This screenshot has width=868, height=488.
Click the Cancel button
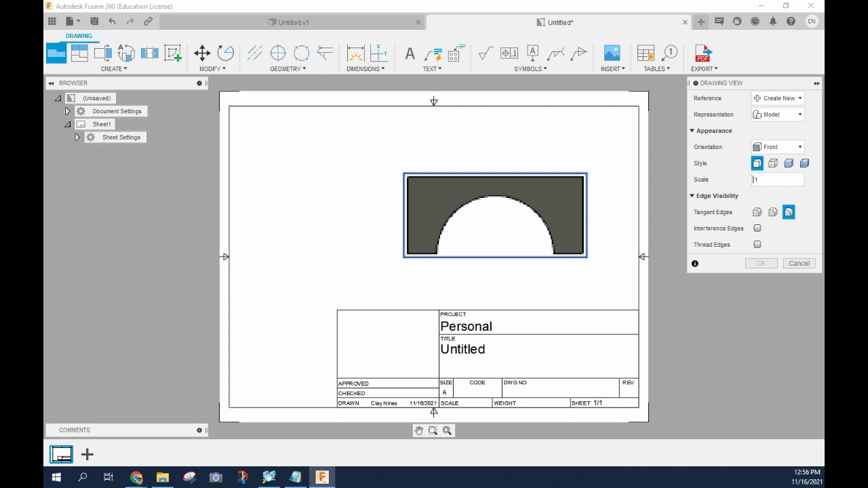point(799,263)
